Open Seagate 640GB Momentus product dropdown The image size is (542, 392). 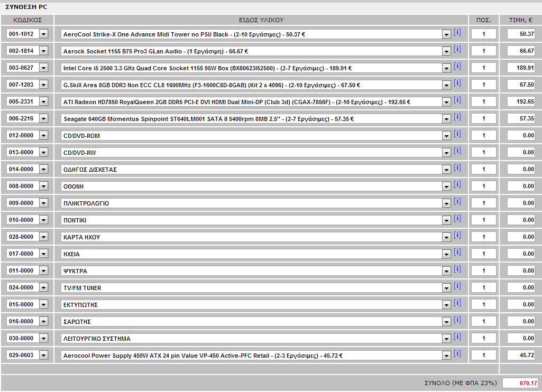pyautogui.click(x=446, y=119)
